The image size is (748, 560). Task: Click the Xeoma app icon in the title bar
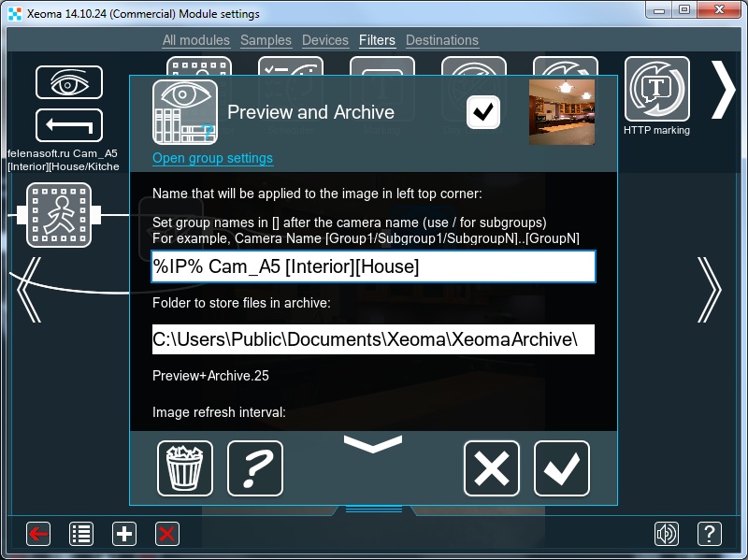[15, 13]
